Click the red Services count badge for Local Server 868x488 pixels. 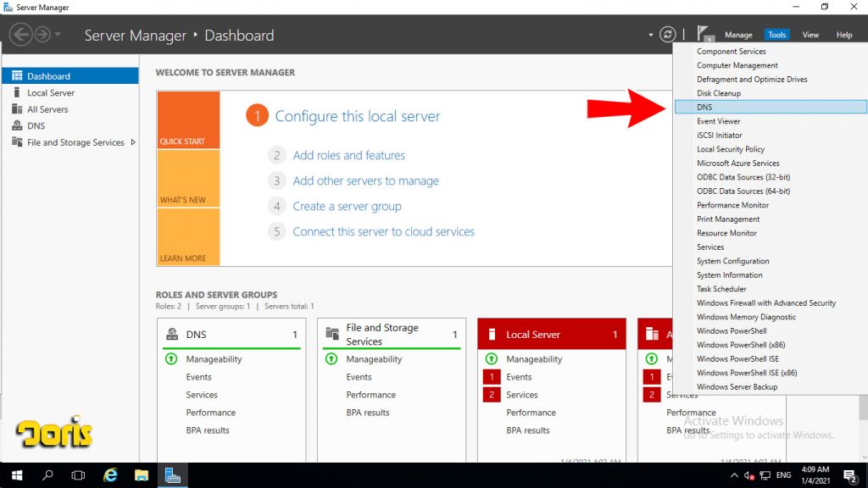(x=492, y=395)
